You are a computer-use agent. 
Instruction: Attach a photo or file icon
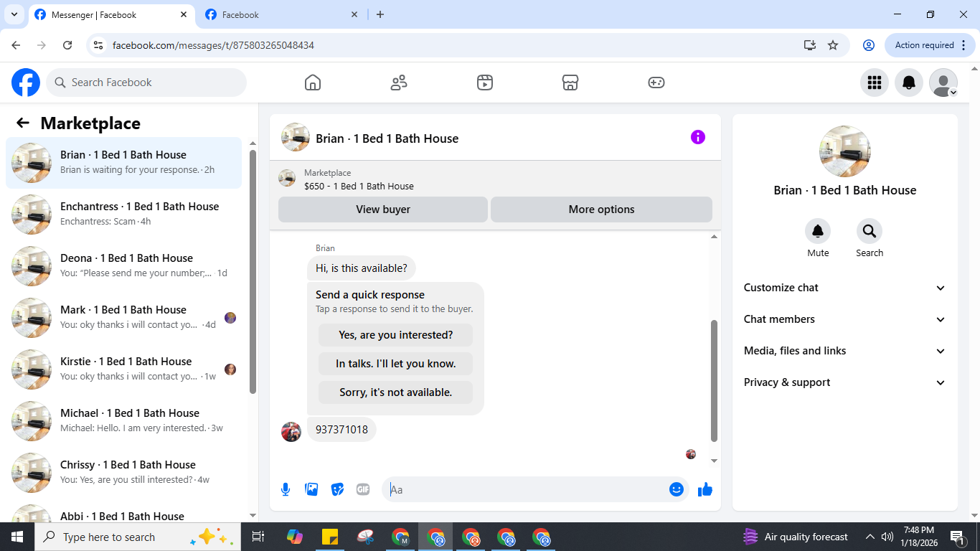coord(311,489)
